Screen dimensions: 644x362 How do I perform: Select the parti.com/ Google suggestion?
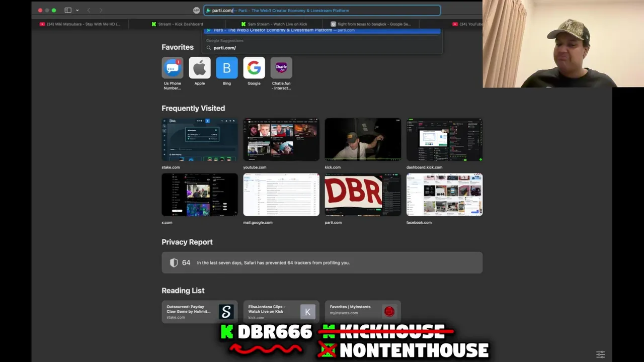(322, 48)
